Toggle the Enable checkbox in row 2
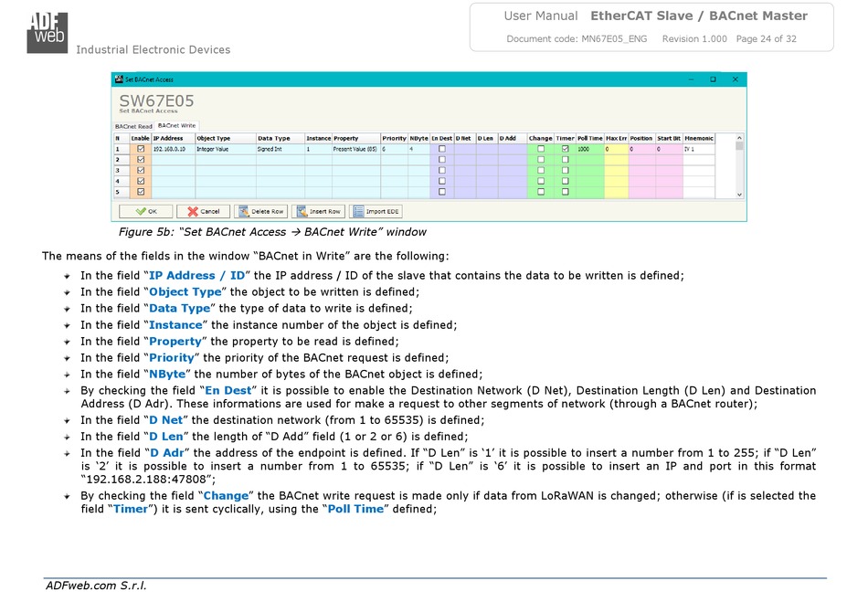The image size is (868, 602). coord(141,159)
